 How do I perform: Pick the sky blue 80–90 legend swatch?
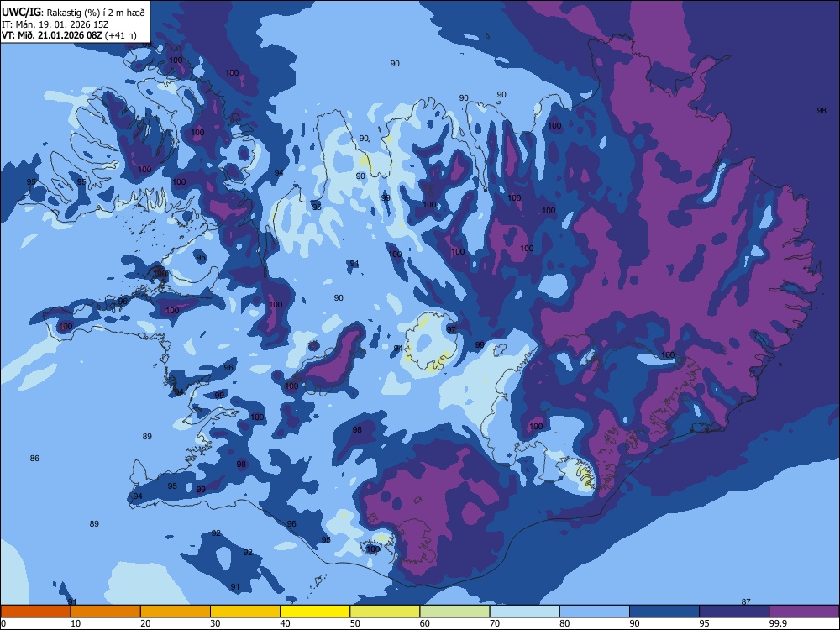595,612
